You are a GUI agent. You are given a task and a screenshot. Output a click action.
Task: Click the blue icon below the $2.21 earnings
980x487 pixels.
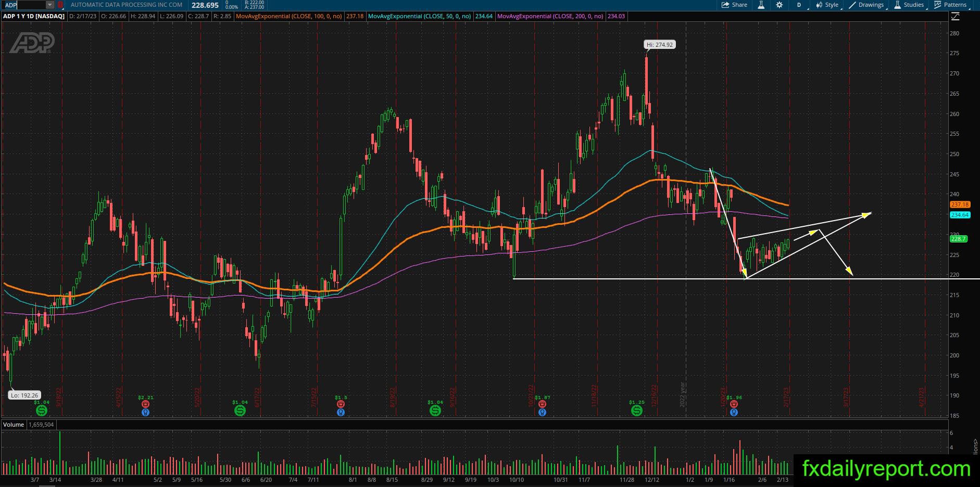tap(146, 412)
